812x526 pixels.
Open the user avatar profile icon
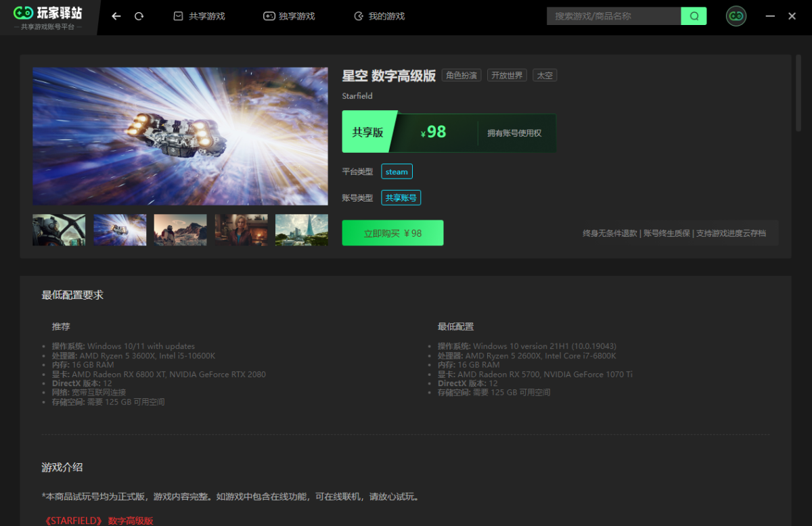(x=736, y=16)
